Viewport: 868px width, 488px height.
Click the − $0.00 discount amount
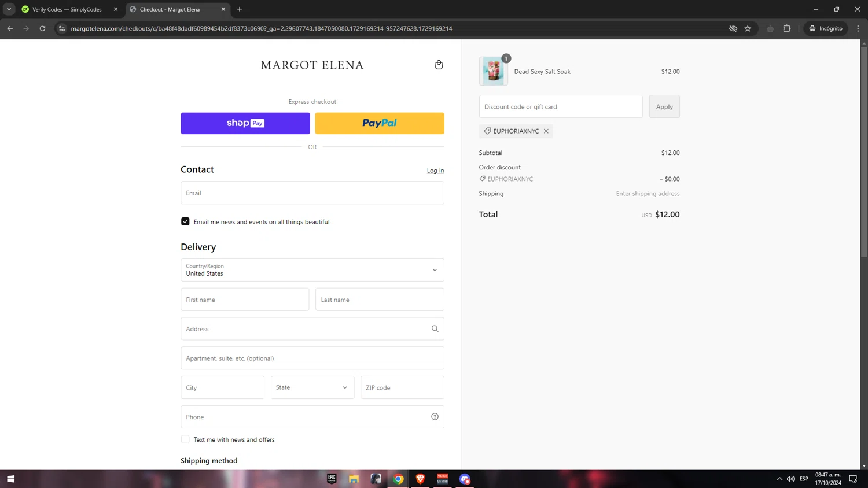(670, 179)
